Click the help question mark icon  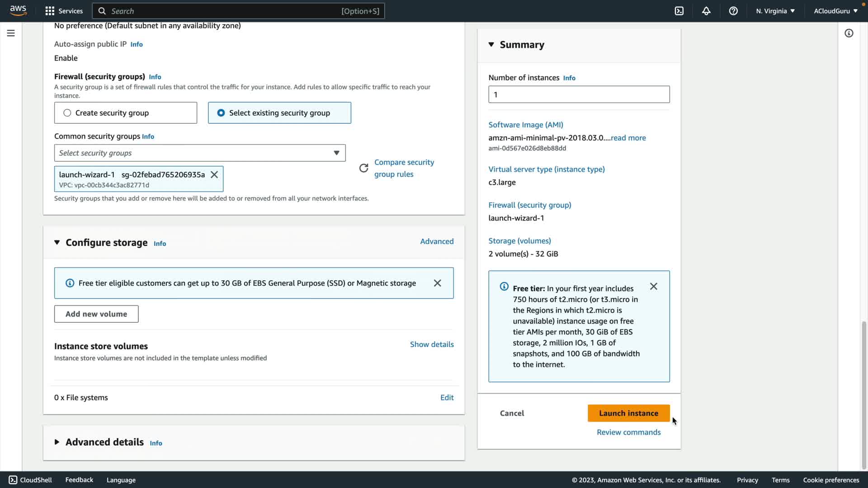pyautogui.click(x=733, y=11)
